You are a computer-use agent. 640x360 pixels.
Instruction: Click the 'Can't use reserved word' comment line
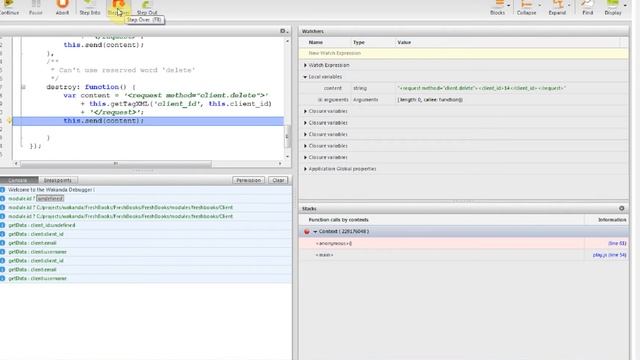click(x=123, y=70)
